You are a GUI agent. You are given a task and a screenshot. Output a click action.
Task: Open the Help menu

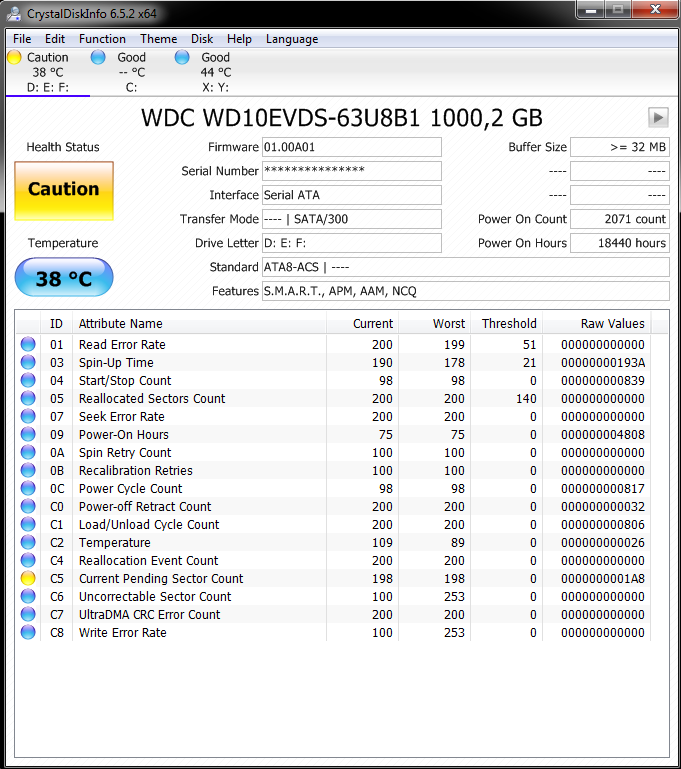click(x=239, y=39)
